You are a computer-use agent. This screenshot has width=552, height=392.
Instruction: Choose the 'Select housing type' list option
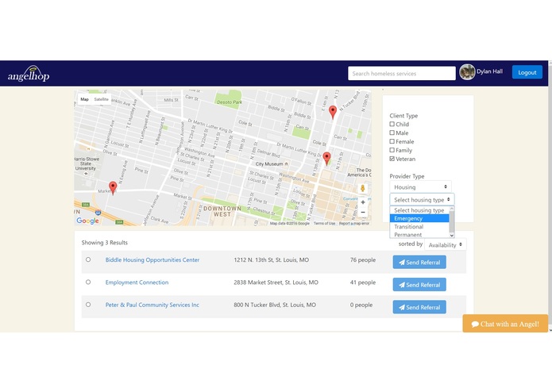419,210
